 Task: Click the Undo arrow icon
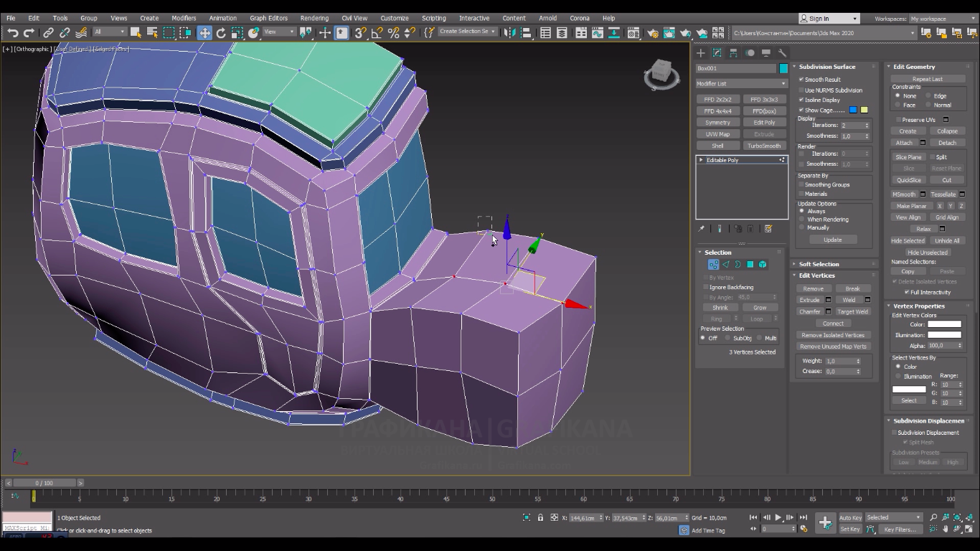point(12,32)
